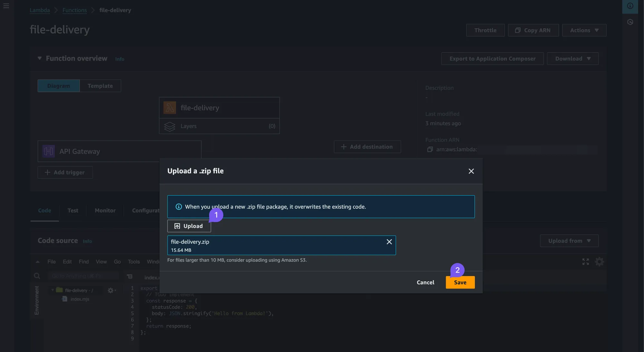Image resolution: width=644 pixels, height=352 pixels.
Task: Click the API Gateway trigger icon
Action: [49, 151]
